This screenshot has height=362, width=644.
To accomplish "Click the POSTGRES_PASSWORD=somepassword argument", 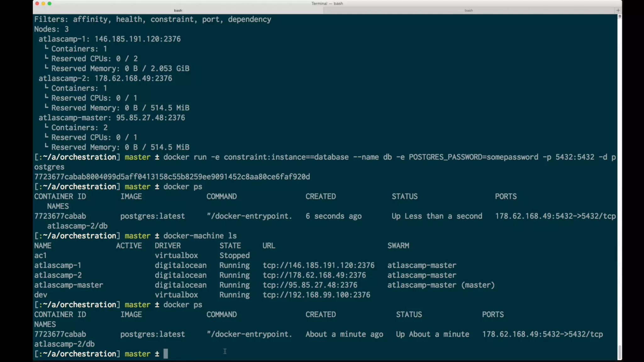I will (x=473, y=157).
